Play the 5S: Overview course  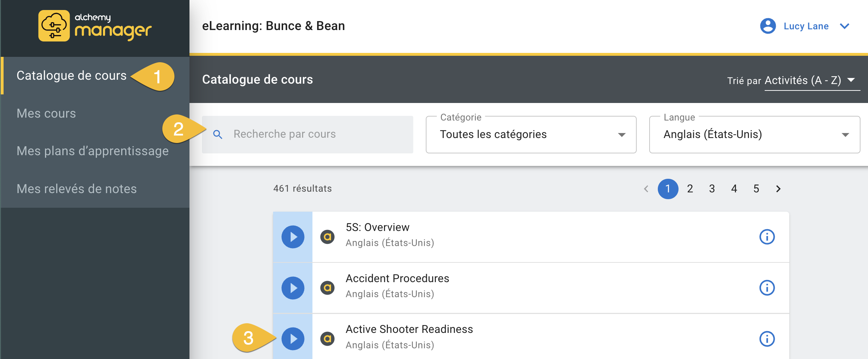pos(293,237)
